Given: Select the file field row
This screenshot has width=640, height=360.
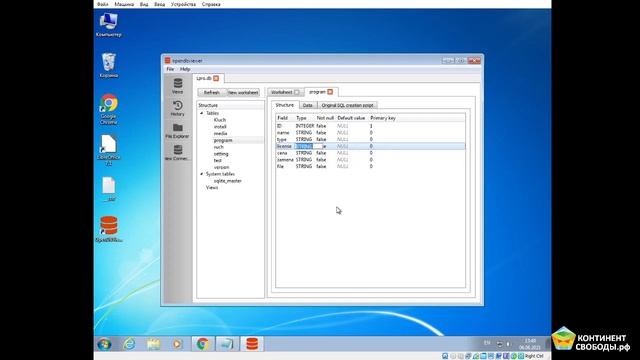Looking at the screenshot, I should click(x=371, y=167).
